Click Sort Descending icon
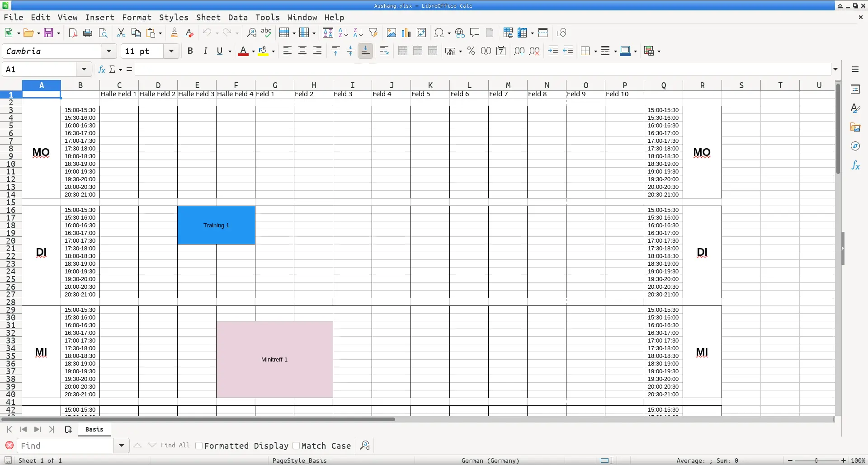868x465 pixels. click(358, 33)
